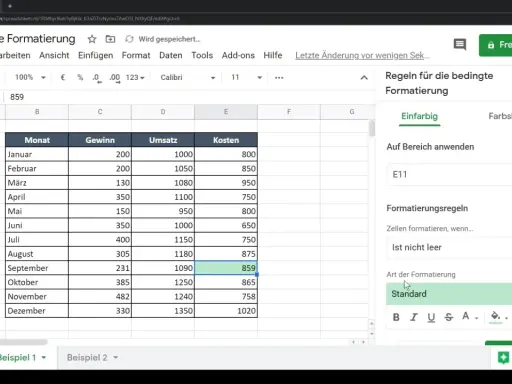Open the Hilfe menu
This screenshot has height=384, width=512.
point(273,55)
